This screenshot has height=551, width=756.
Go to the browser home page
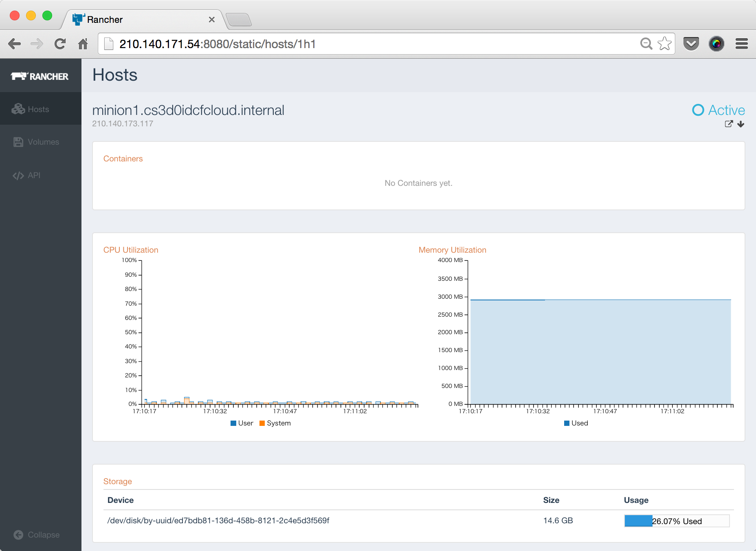(83, 44)
